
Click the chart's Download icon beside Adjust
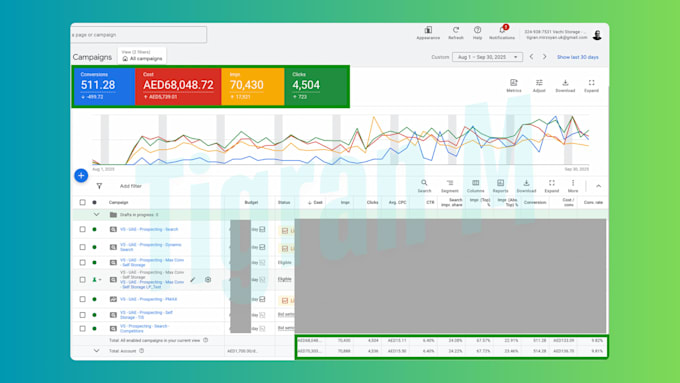tap(565, 83)
